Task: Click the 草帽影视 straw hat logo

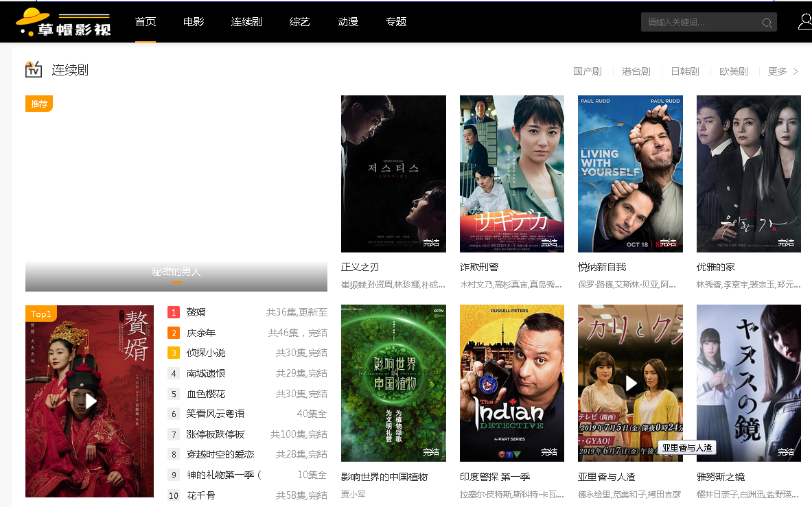Action: tap(63, 23)
